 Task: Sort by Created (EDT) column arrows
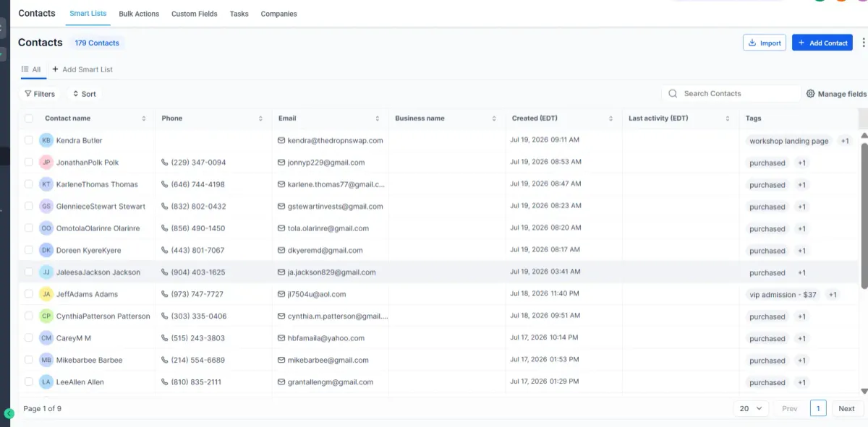pyautogui.click(x=611, y=118)
